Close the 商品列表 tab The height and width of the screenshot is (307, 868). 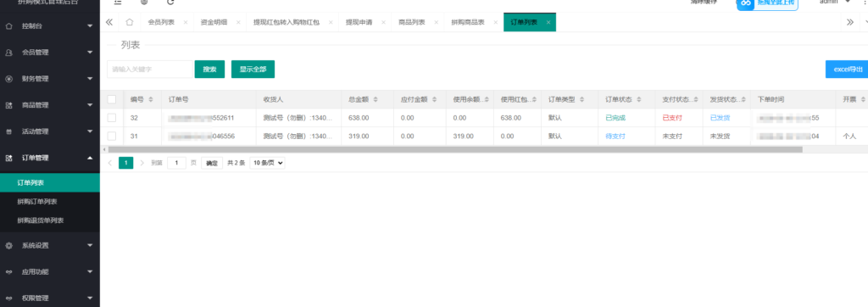point(437,23)
